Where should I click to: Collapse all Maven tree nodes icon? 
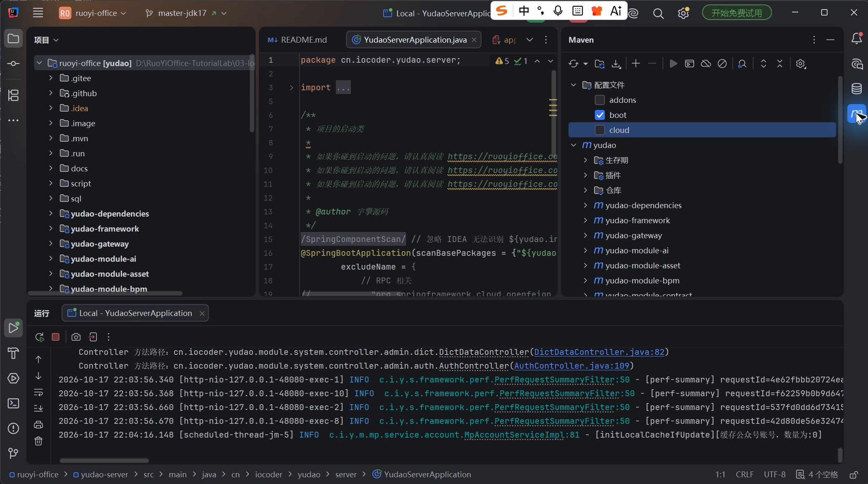point(780,64)
